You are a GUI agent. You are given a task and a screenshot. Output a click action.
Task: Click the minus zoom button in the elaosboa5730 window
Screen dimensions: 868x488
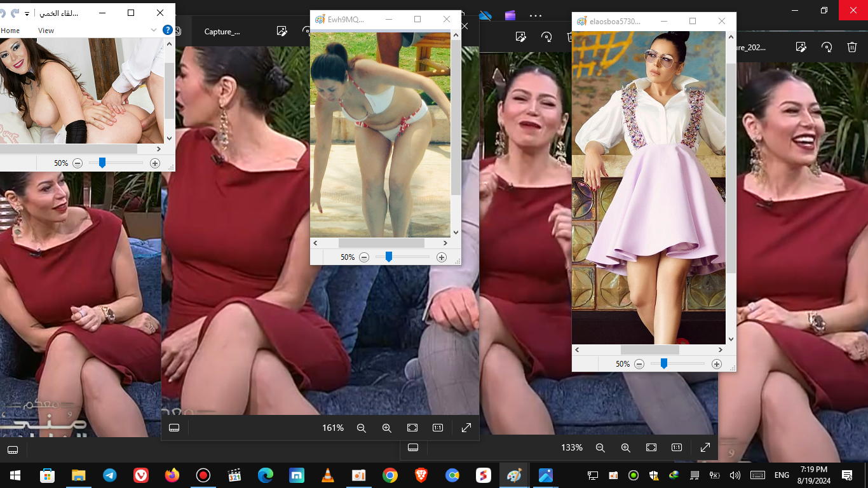pos(639,364)
